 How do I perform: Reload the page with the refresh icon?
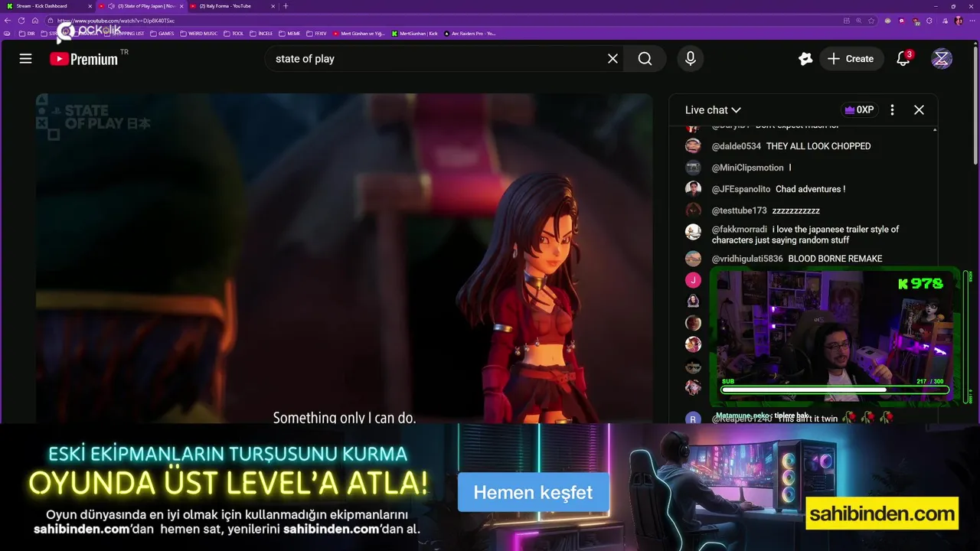[21, 21]
